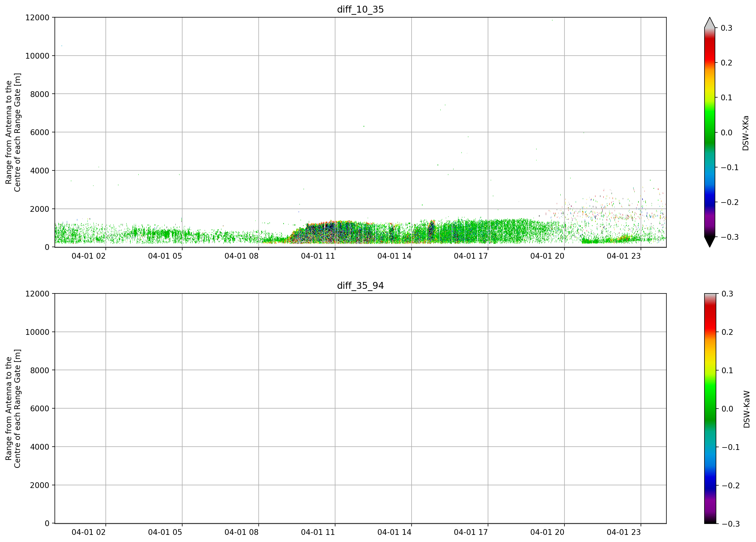Click the 04-01 14 time label under diff_10_35
Image resolution: width=756 pixels, height=542 pixels.
394,256
